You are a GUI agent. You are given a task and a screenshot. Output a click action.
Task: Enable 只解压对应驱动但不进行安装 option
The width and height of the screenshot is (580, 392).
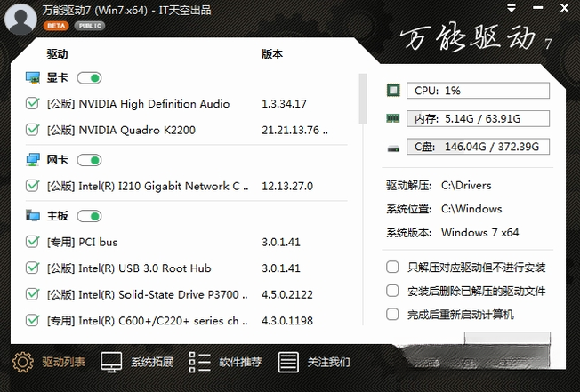(392, 268)
